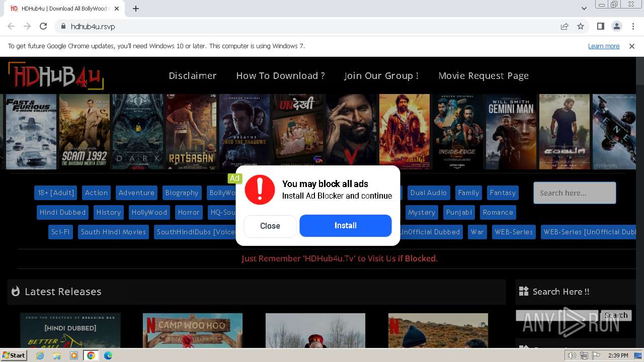Open Join Our Group ! link
The image size is (644, 362).
(x=381, y=76)
